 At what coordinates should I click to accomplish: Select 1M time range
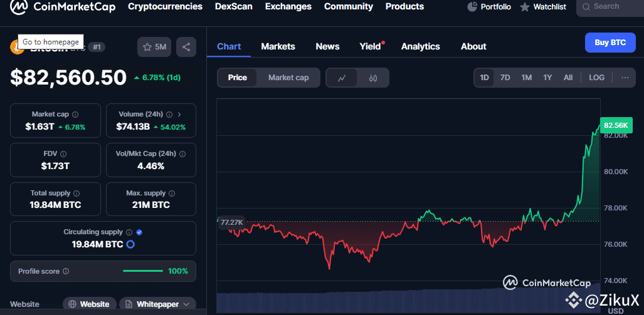pyautogui.click(x=527, y=78)
